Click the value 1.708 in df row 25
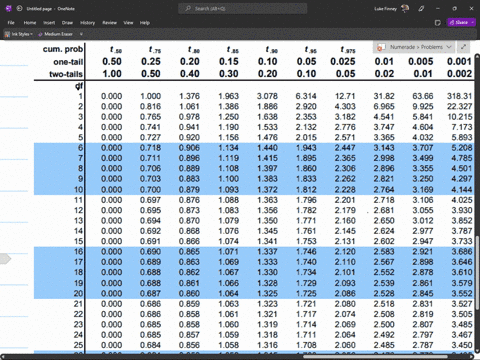Viewport: 480px width, 360px height. click(306, 345)
